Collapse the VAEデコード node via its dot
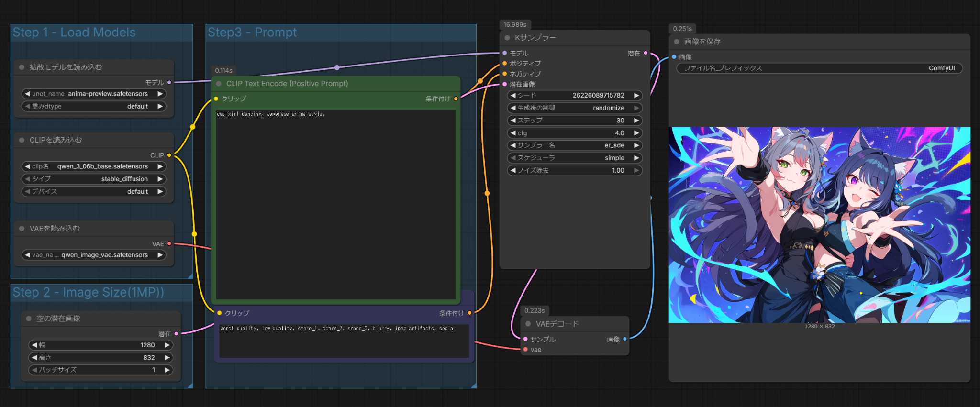980x407 pixels. click(x=528, y=324)
